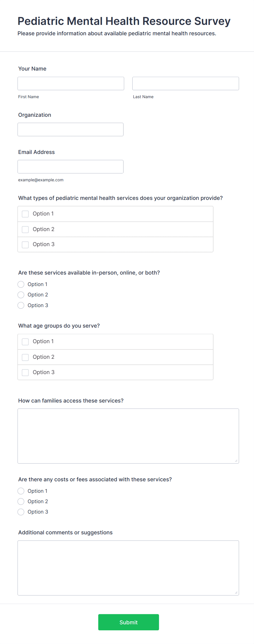Screen dimensions: 254x644
Task: Check Option 3 under age groups
Action: click(x=25, y=372)
